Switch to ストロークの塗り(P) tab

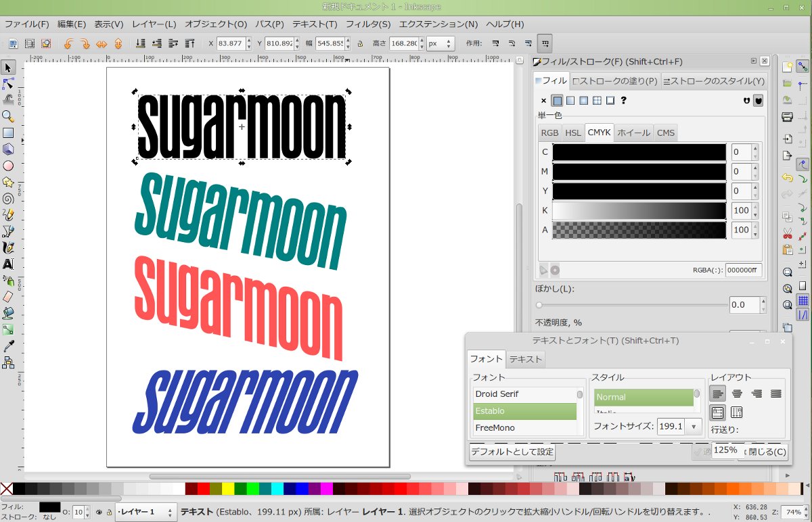coord(615,81)
